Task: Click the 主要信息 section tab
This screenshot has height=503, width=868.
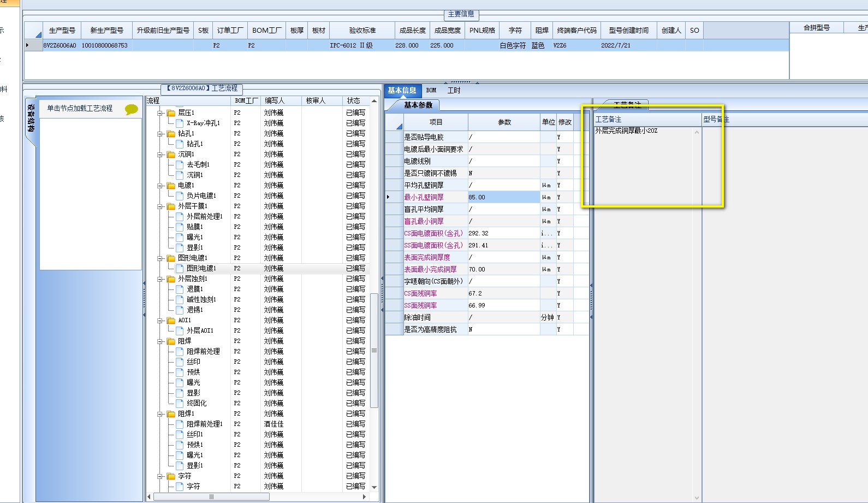Action: (x=461, y=14)
